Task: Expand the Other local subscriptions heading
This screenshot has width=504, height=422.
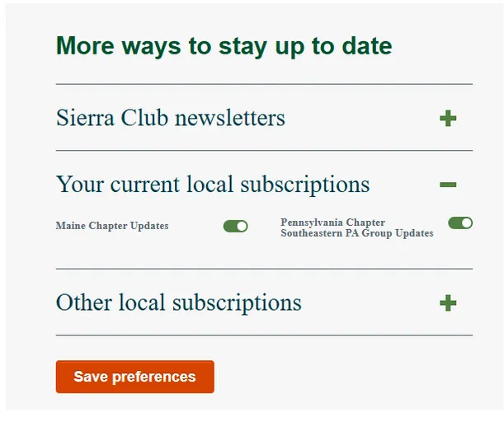Action: [x=179, y=302]
